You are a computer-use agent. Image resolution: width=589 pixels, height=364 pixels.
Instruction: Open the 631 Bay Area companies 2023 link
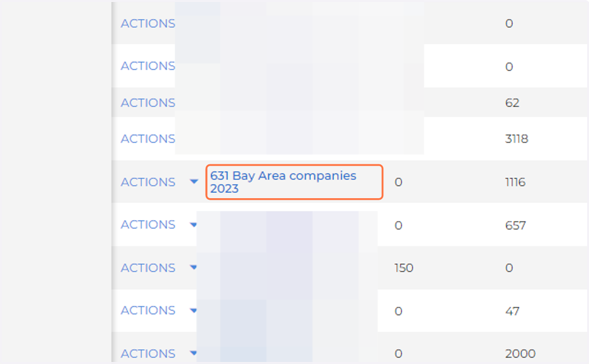[x=283, y=182]
